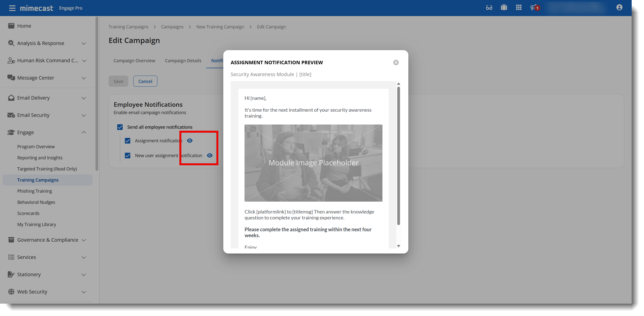Click the Web Security globe icon
The width and height of the screenshot is (644, 316).
tap(11, 292)
